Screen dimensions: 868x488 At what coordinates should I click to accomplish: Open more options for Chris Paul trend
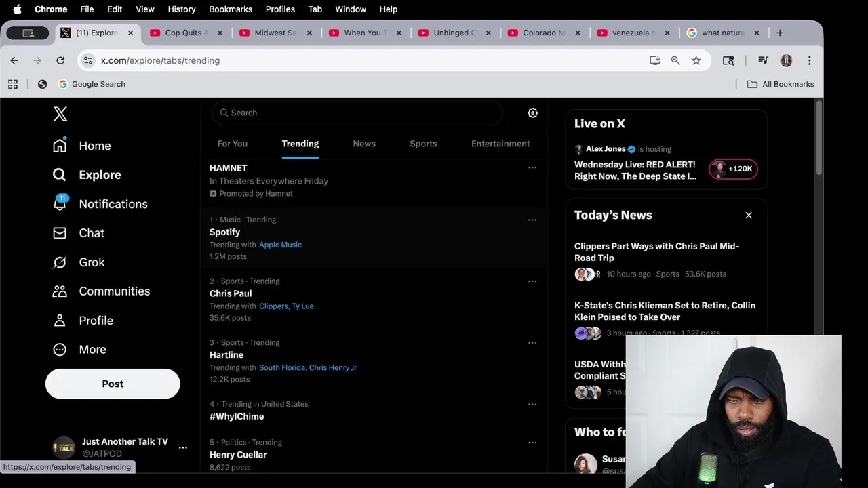tap(532, 281)
